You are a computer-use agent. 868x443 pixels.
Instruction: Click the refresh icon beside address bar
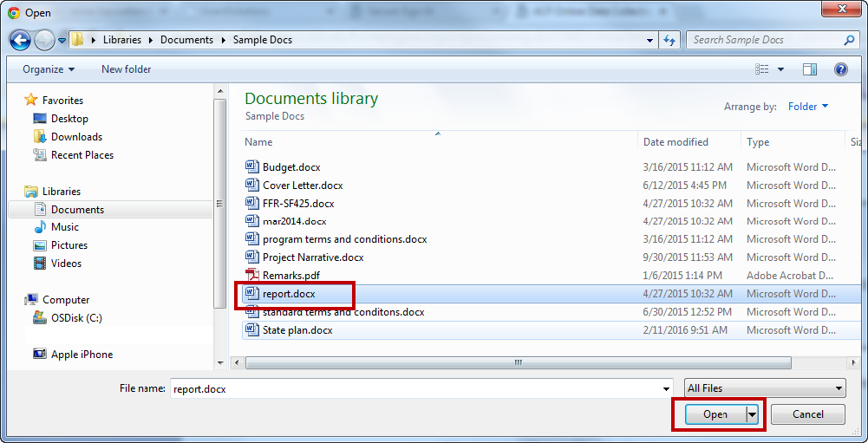pos(669,40)
